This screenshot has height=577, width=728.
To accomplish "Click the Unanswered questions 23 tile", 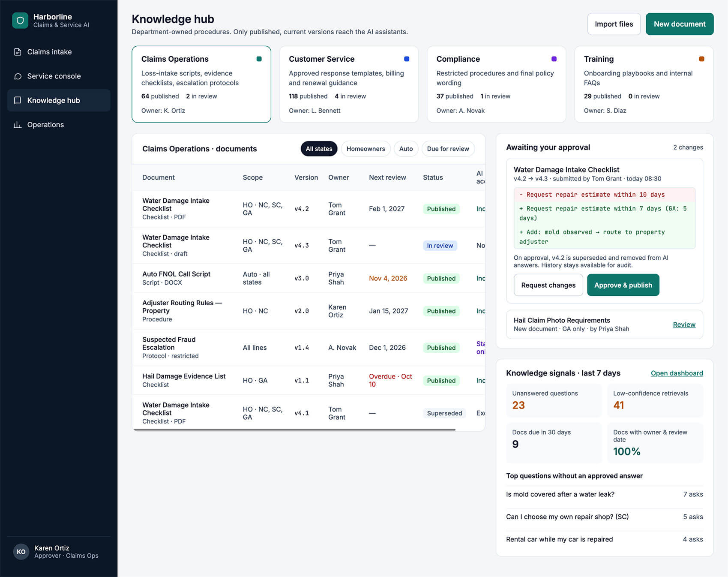I will point(554,400).
